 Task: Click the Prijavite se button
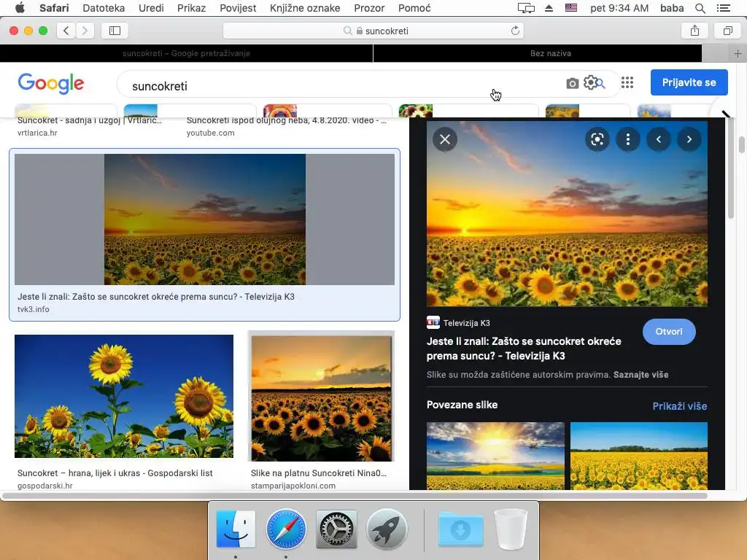click(x=689, y=82)
